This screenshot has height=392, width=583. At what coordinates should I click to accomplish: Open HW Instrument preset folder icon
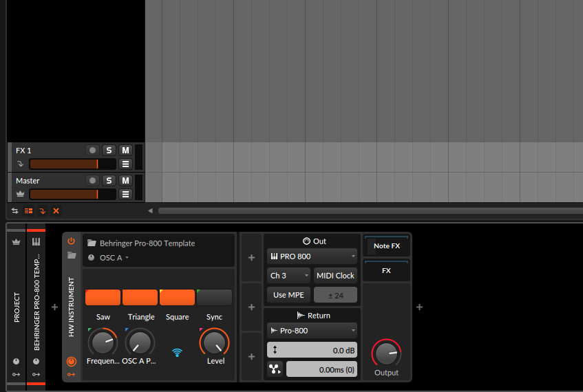click(x=72, y=255)
